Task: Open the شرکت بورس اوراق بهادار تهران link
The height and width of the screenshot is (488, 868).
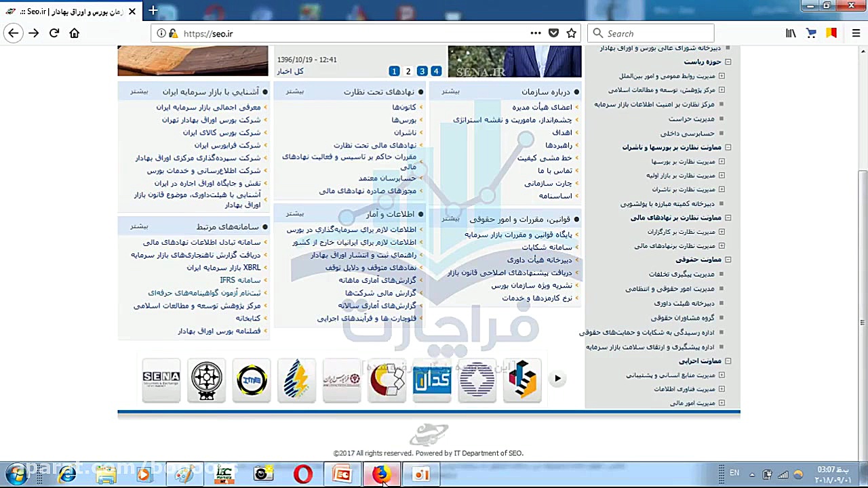Action: click(x=211, y=120)
